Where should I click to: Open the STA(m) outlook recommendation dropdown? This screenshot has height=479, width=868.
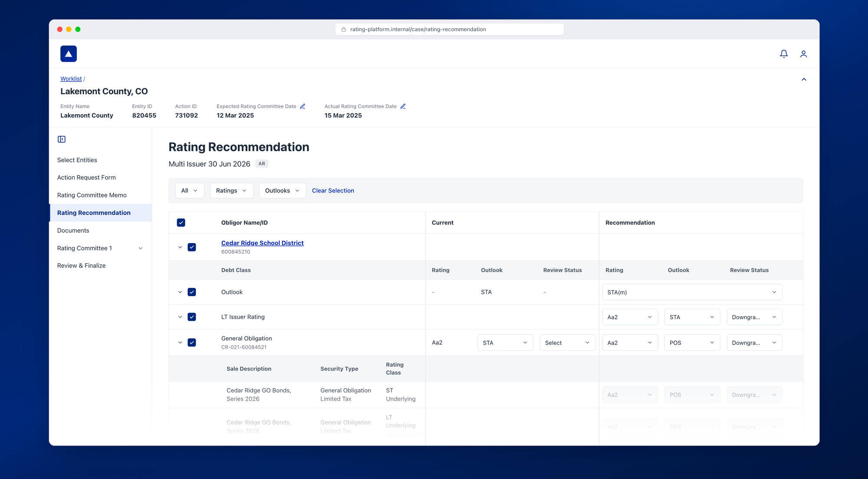(692, 292)
